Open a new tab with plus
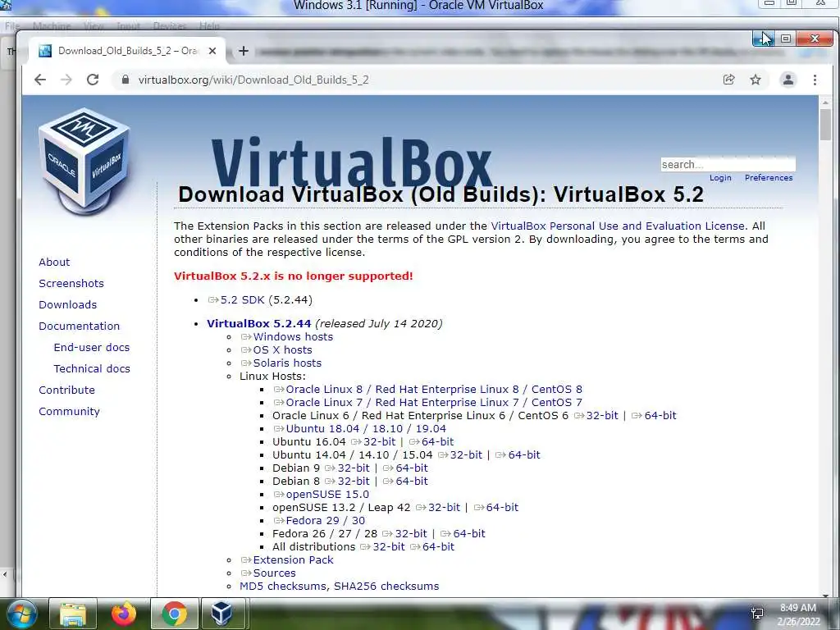This screenshot has width=840, height=630. tap(244, 51)
